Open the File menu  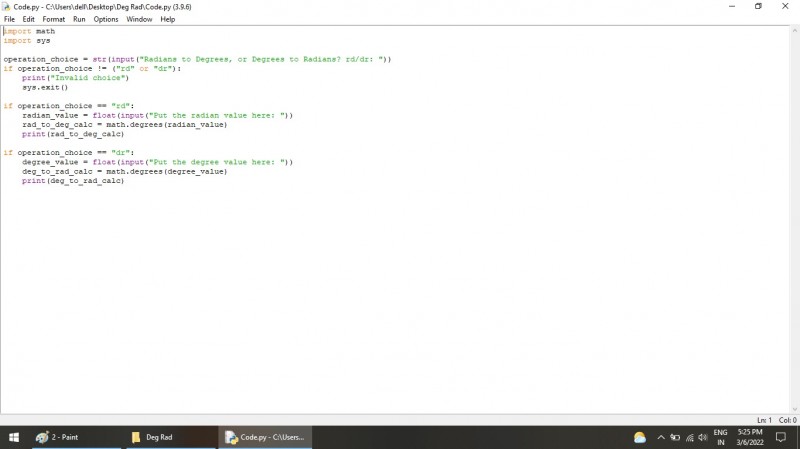tap(9, 19)
